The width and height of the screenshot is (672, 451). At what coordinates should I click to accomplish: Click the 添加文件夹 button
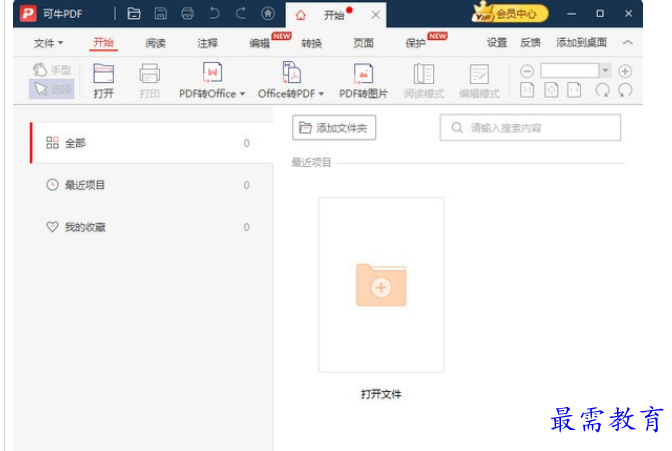334,127
